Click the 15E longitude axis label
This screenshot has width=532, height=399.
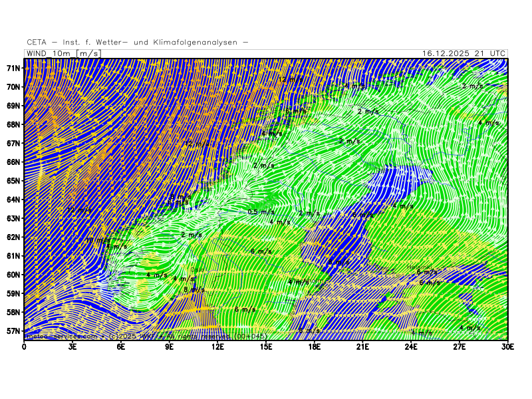coord(266,346)
